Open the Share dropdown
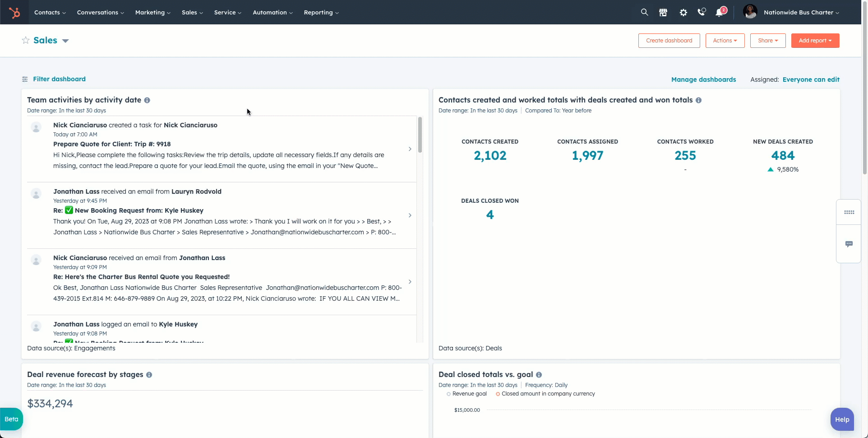The image size is (868, 438). coord(767,41)
